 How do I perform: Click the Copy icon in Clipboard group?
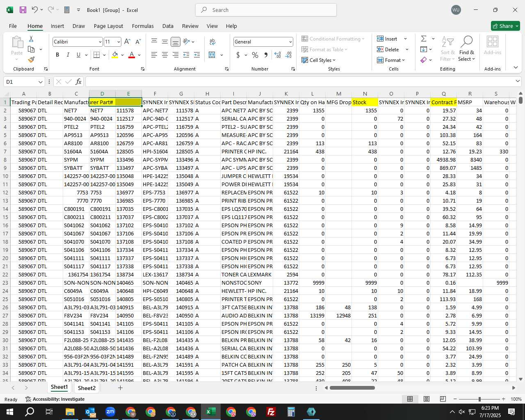click(x=31, y=49)
